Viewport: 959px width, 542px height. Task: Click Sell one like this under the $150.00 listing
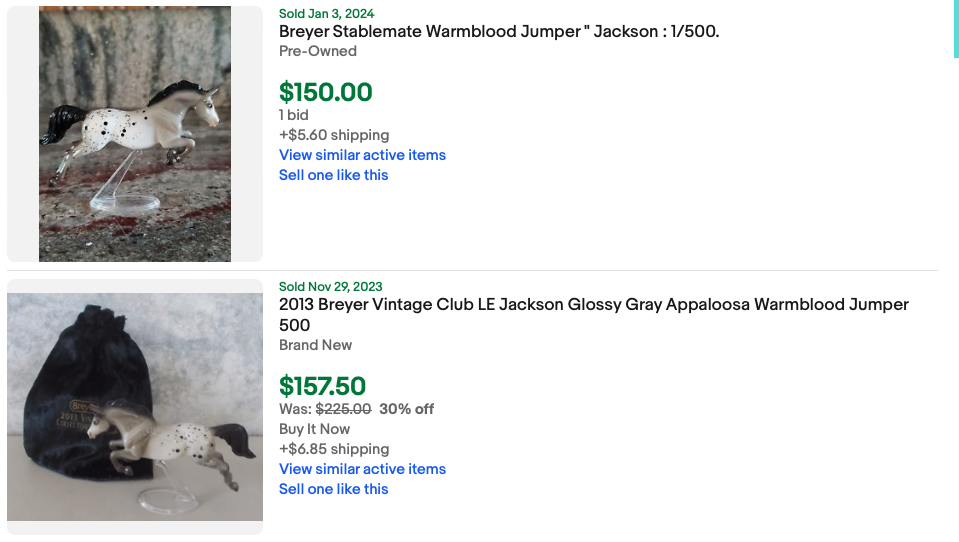coord(333,175)
